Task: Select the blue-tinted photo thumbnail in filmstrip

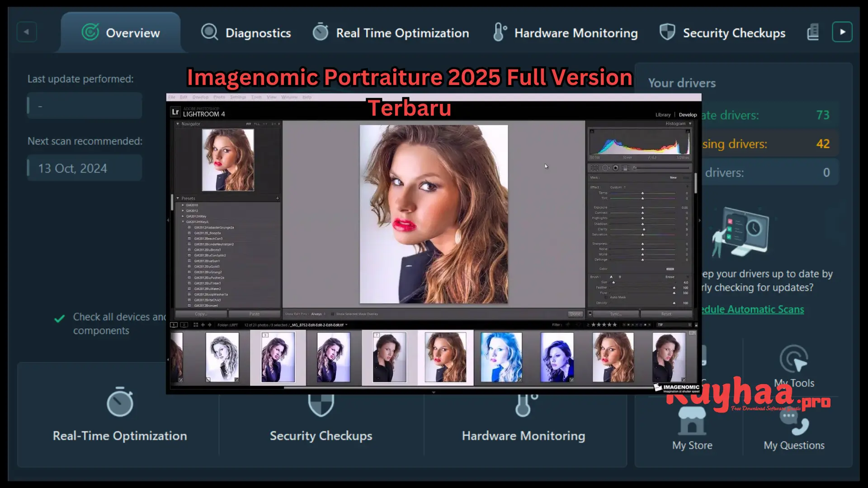Action: coord(501,357)
